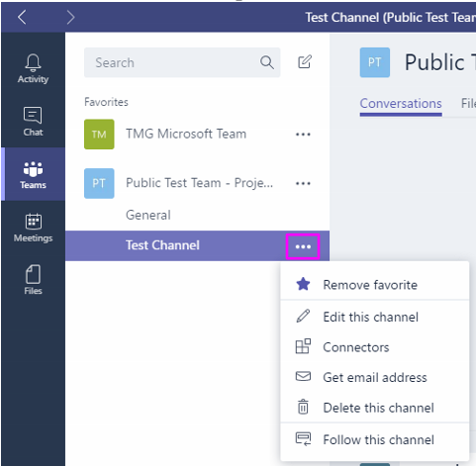
Task: Click the star icon beside Remove favorite
Action: (303, 284)
